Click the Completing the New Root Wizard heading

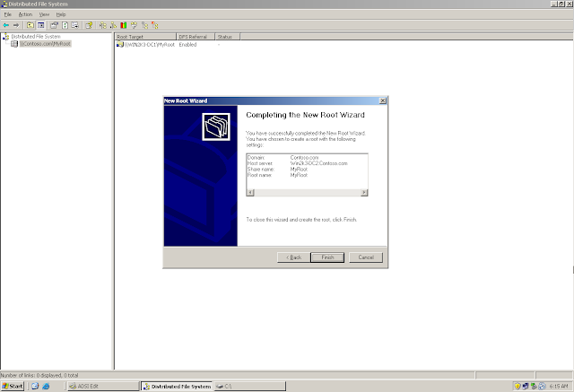pyautogui.click(x=305, y=115)
